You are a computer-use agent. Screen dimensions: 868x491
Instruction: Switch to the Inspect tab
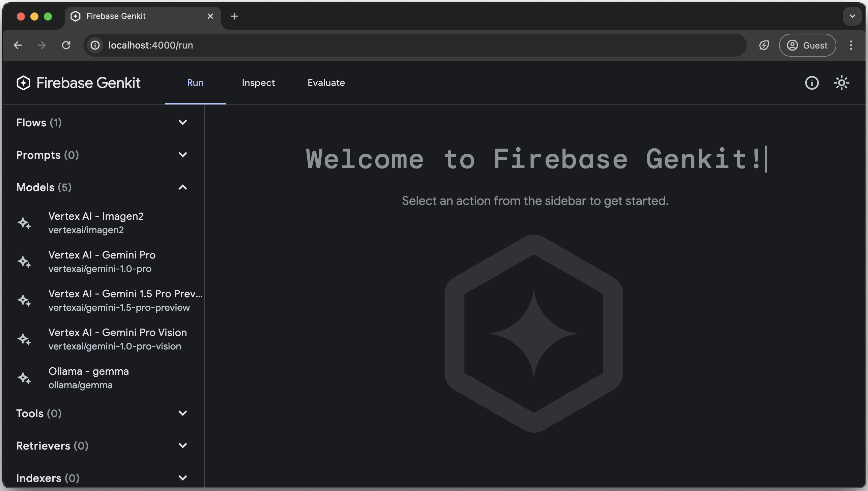(258, 83)
